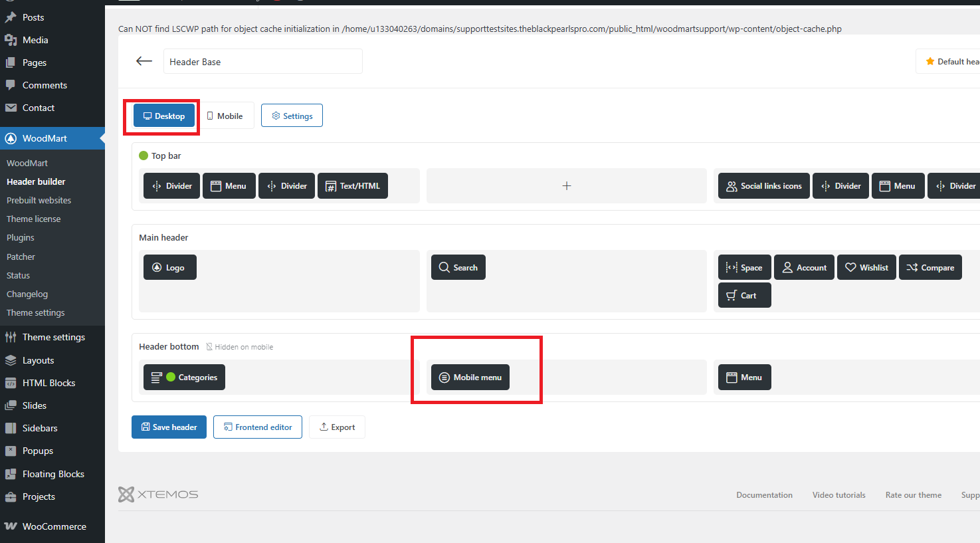Open the WoodMart top-level menu
The height and width of the screenshot is (543, 980).
click(x=52, y=138)
